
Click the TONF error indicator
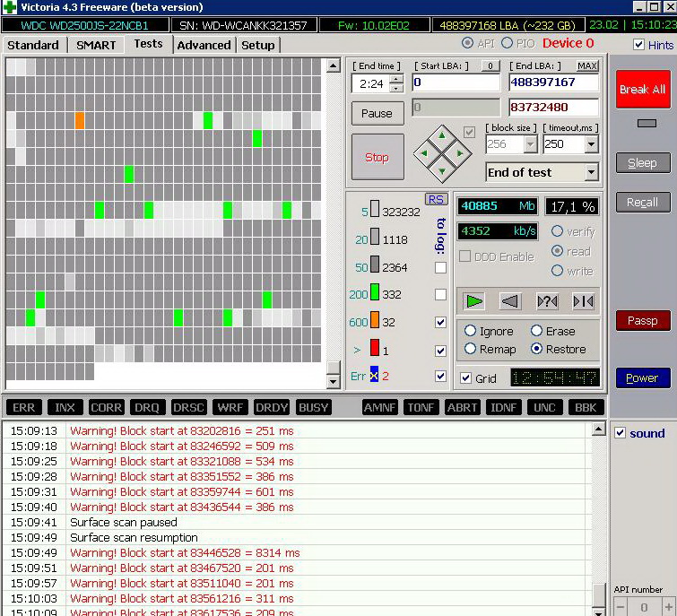click(x=421, y=407)
